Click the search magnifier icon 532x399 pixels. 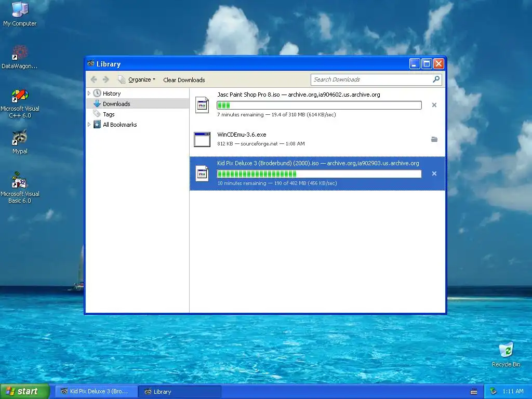[x=436, y=79]
